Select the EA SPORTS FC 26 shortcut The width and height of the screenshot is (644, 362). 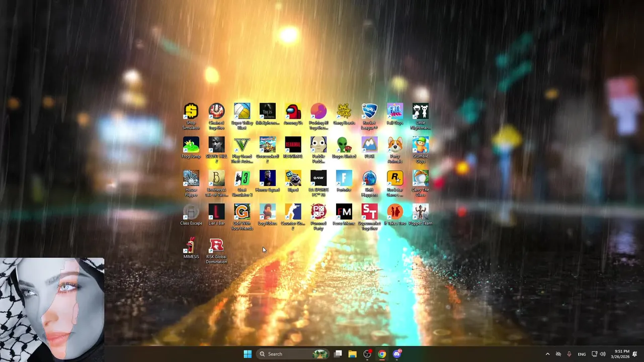[x=318, y=184]
